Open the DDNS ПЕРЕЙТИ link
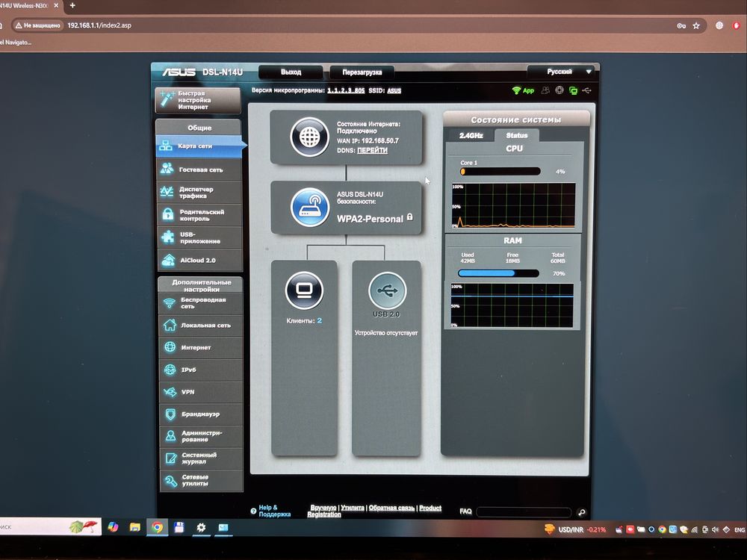The image size is (747, 560). (372, 151)
